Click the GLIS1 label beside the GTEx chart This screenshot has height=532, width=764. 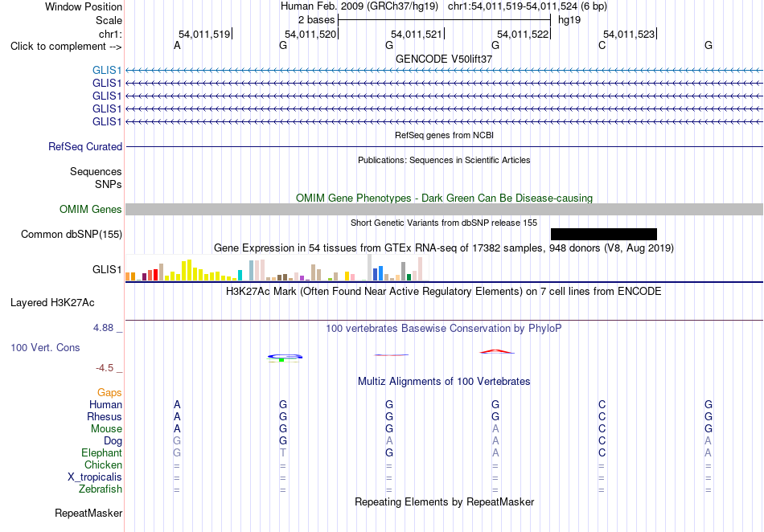pos(107,270)
